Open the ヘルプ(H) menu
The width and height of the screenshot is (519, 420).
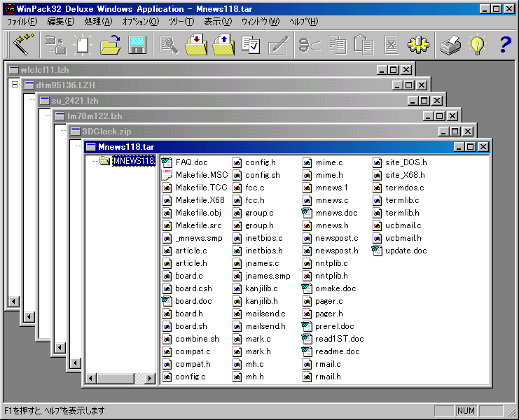[303, 22]
